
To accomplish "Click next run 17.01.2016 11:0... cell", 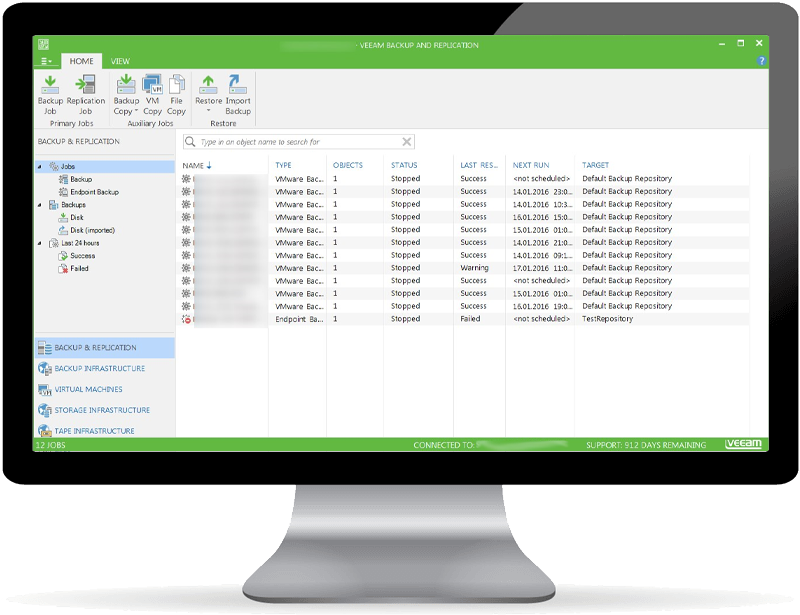I will click(542, 268).
